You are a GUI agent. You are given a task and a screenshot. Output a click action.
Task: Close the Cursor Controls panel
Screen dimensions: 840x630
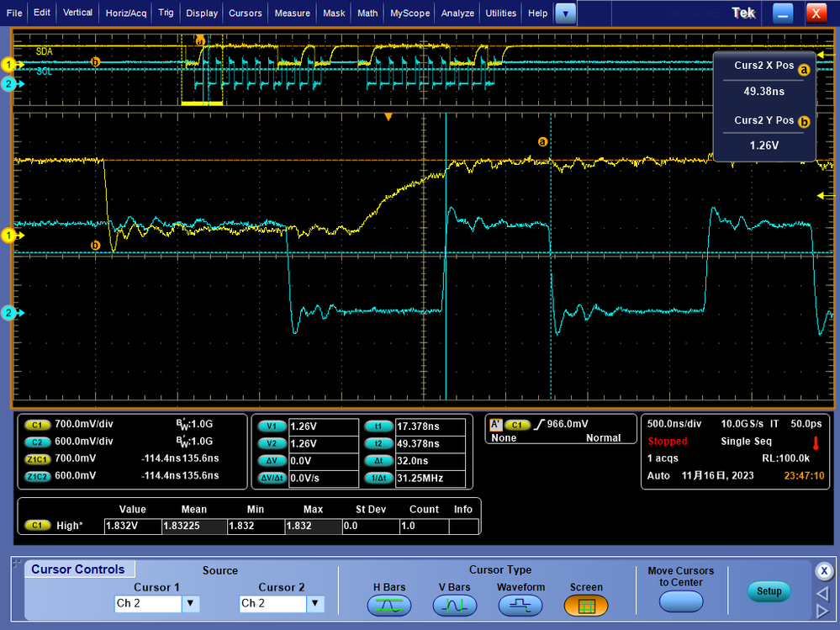[x=824, y=571]
